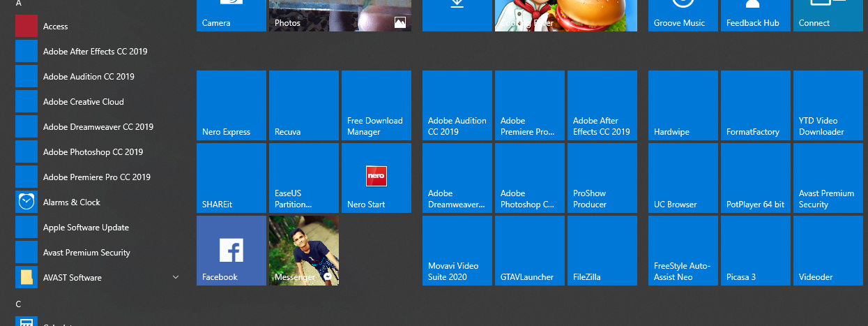Open Adobe Creative Cloud list entry
The image size is (868, 326).
98,102
